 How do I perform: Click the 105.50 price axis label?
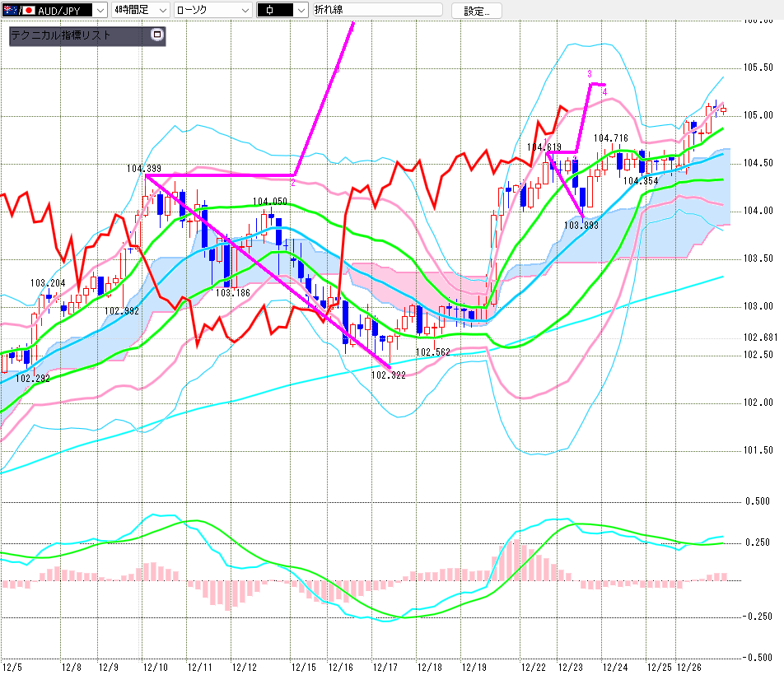click(x=758, y=67)
